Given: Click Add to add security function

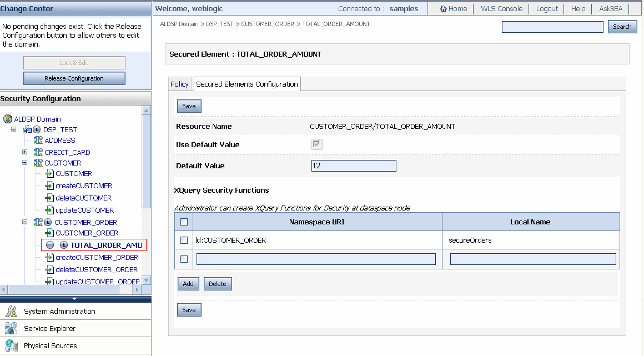Looking at the screenshot, I should [188, 284].
